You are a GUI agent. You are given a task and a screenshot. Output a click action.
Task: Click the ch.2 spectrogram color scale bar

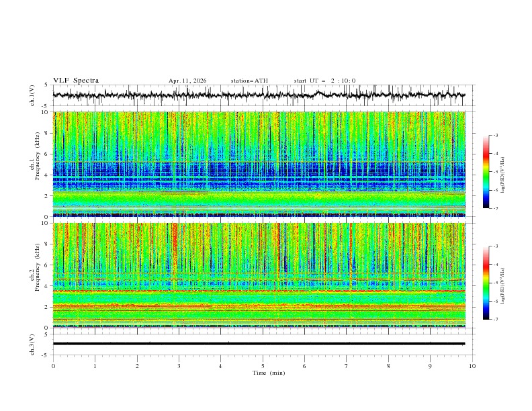pos(486,283)
